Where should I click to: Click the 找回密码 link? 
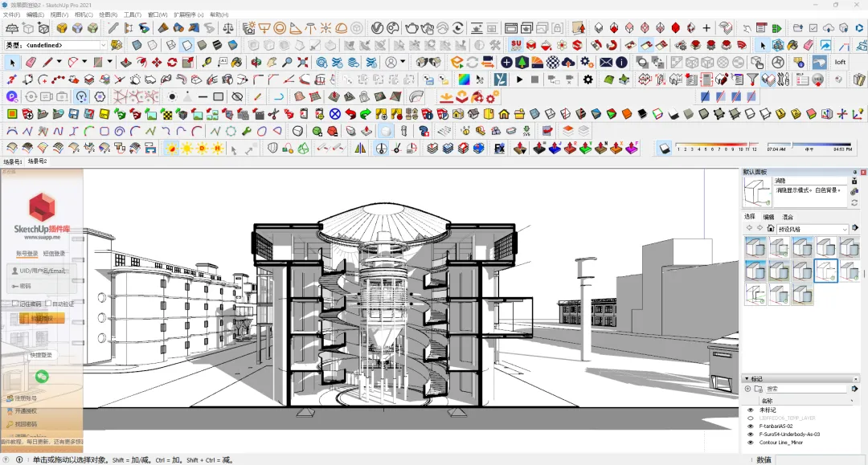(26, 424)
